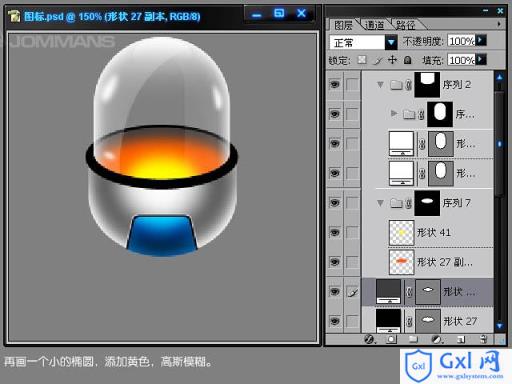This screenshot has width=512, height=384.
Task: Click layers list scroll up arrow
Action: pos(499,77)
